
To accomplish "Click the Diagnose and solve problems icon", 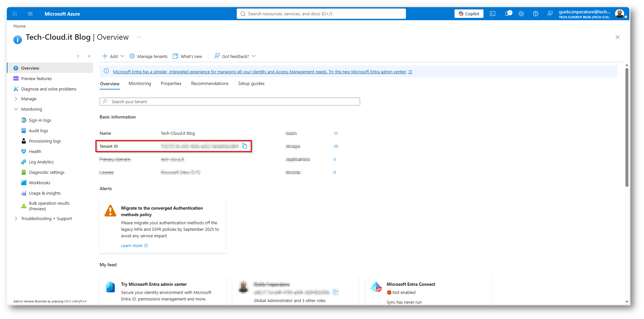I will click(x=16, y=89).
